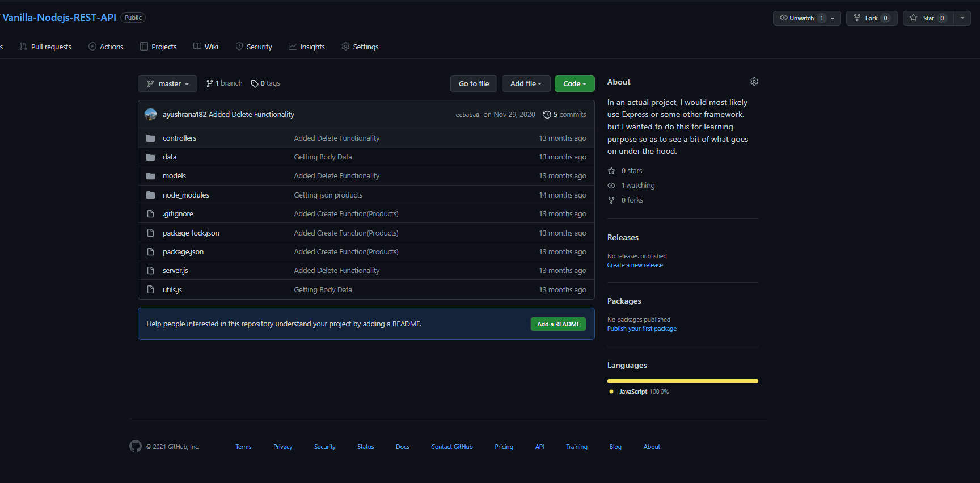980x483 pixels.
Task: Click the ayushrana182 author name
Action: coord(184,115)
